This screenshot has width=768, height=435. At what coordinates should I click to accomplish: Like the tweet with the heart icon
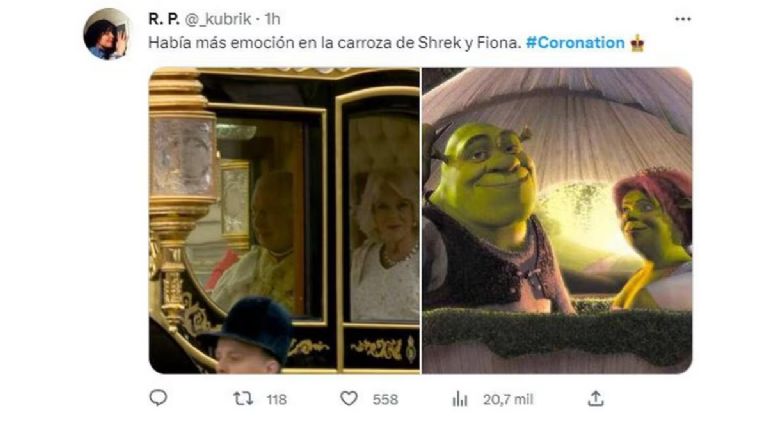(x=349, y=399)
